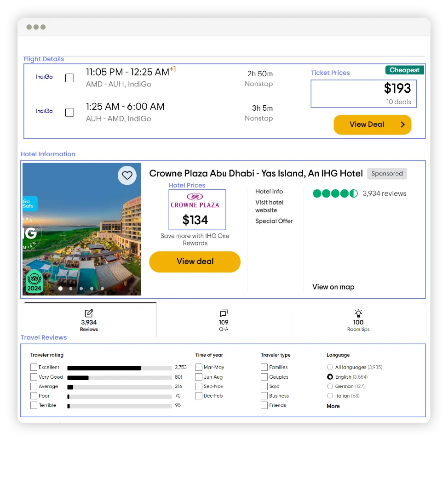Click the Tripadvisor 2024 award badge

coord(34,282)
